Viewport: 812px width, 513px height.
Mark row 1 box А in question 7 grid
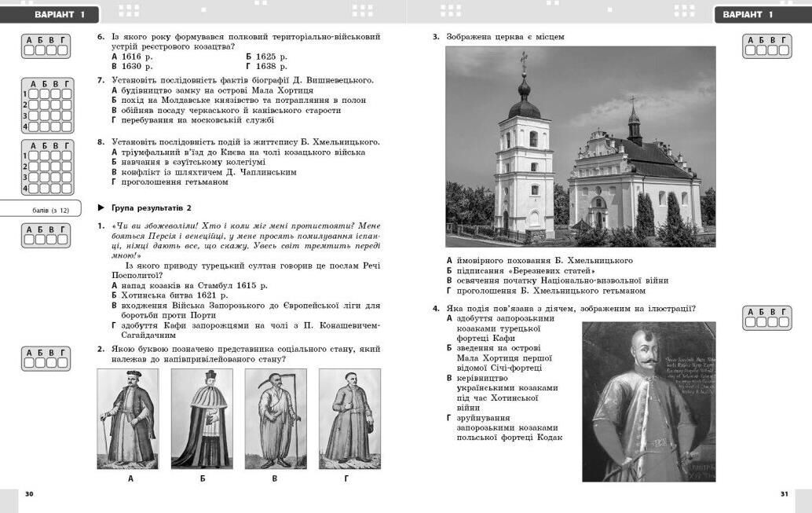coord(35,93)
